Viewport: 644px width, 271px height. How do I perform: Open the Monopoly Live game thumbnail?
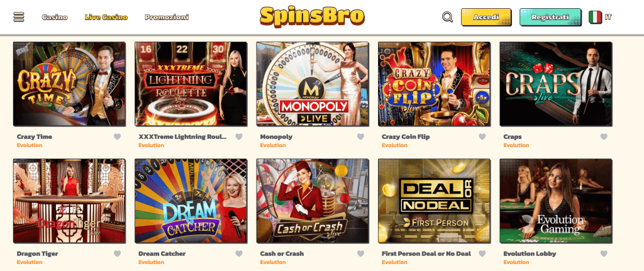[x=312, y=84]
